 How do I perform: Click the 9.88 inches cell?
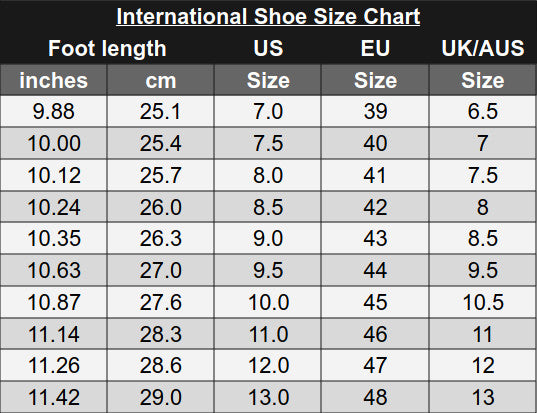(x=54, y=111)
